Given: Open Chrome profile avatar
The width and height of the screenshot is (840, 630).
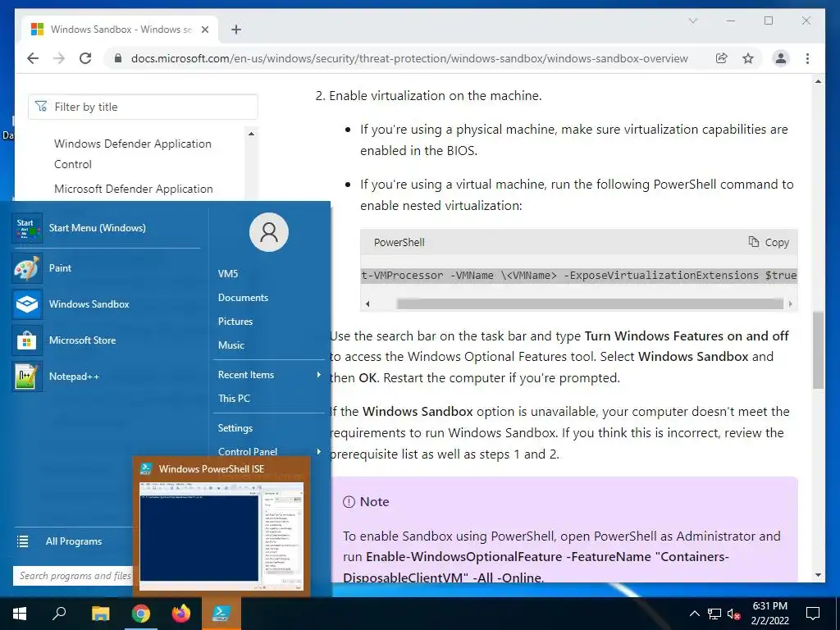Looking at the screenshot, I should click(x=781, y=58).
